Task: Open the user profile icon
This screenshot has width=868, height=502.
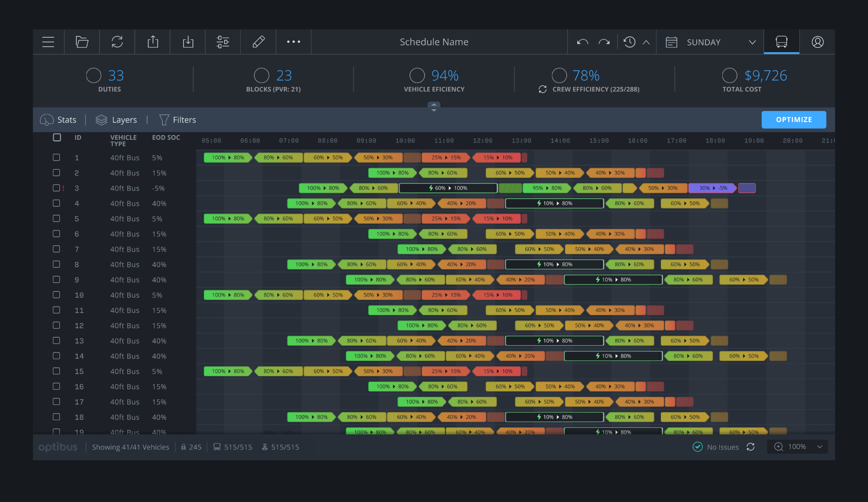Action: pyautogui.click(x=817, y=42)
